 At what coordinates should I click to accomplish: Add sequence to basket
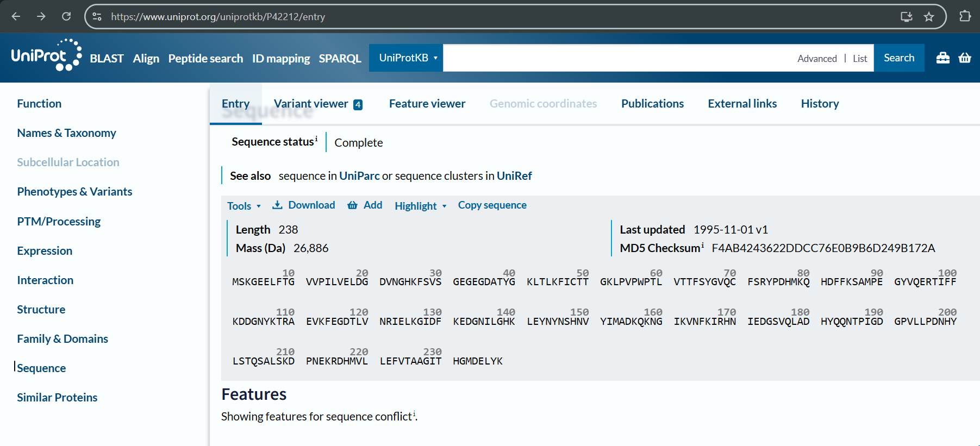(x=365, y=205)
